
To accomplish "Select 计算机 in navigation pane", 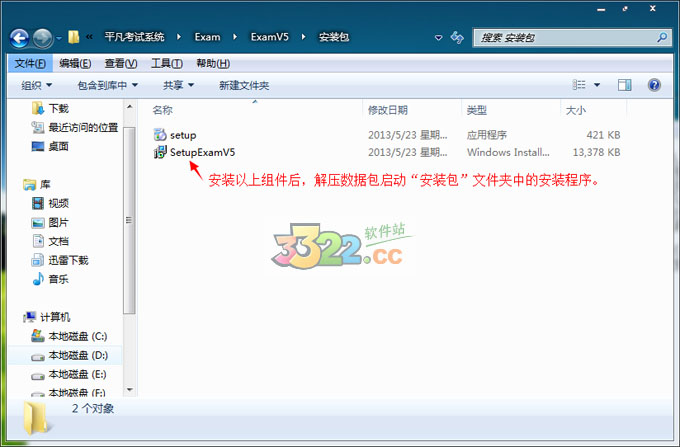I will 55,317.
